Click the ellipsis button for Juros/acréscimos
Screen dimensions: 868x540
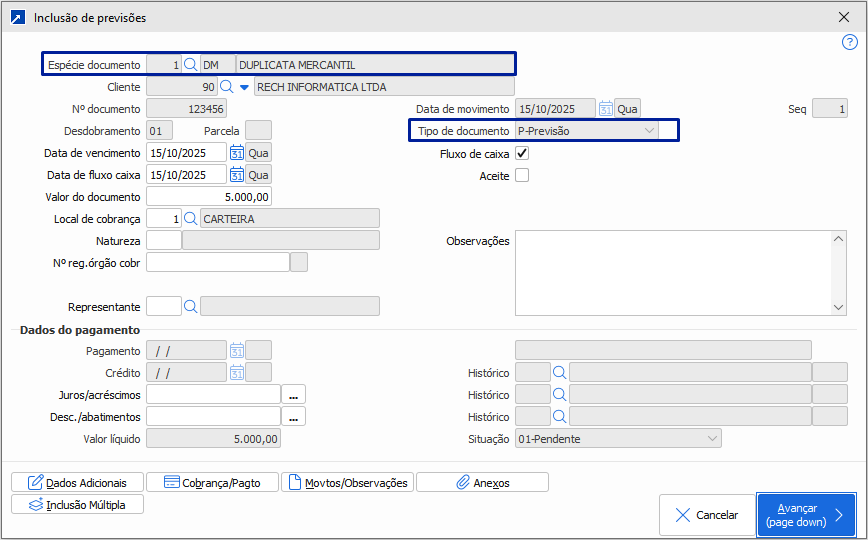293,395
